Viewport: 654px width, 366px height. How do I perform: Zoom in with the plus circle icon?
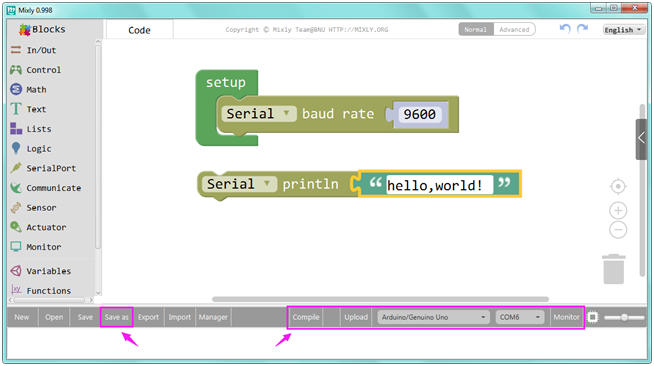[x=618, y=211]
